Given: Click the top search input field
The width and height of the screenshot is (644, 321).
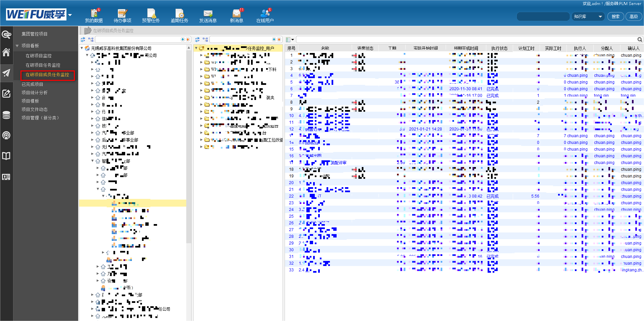Looking at the screenshot, I should coord(543,16).
